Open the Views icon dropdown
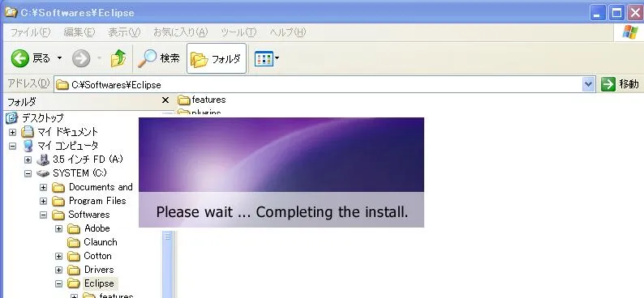 (267, 58)
